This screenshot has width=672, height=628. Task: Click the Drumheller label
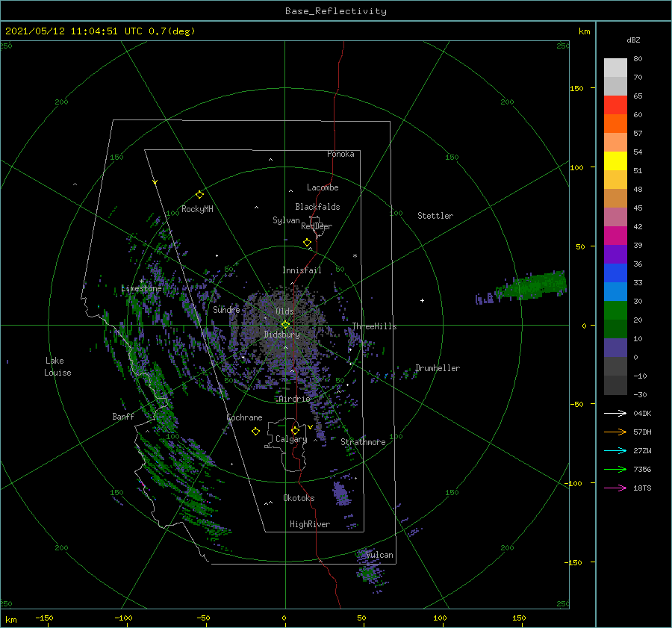438,368
